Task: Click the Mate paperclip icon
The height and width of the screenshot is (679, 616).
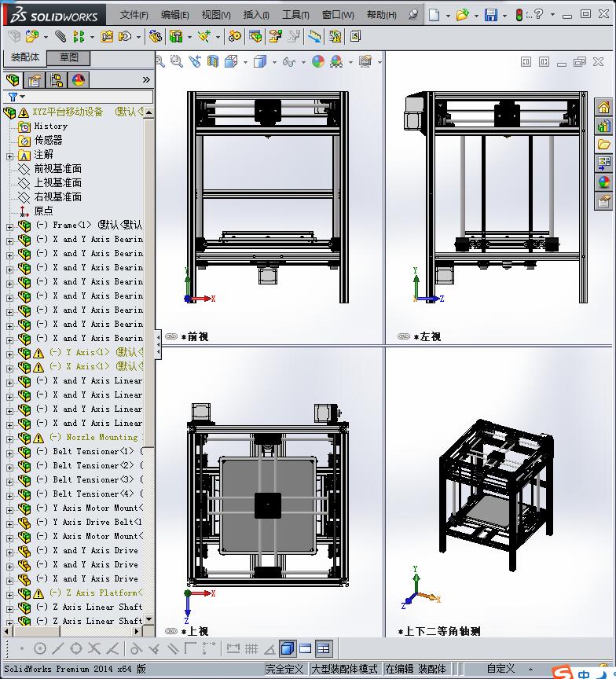Action: tap(60, 36)
